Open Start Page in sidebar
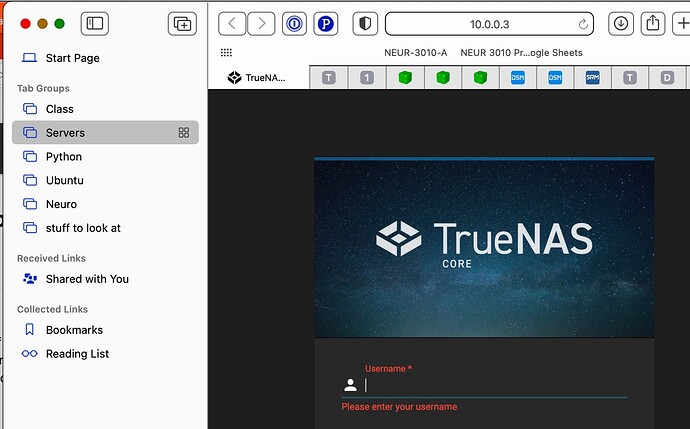This screenshot has height=429, width=690. 105,58
